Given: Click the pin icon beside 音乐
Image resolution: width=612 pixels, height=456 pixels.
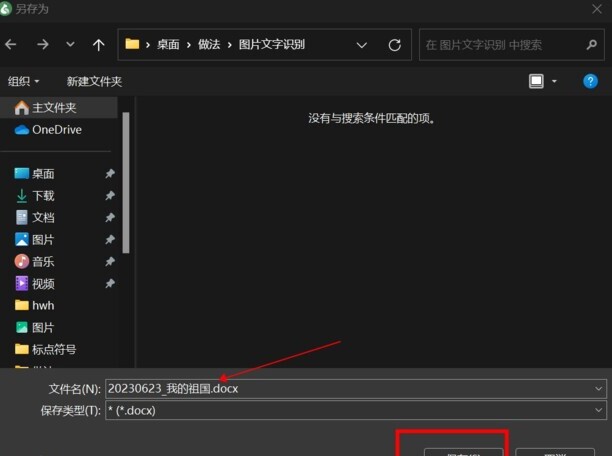Looking at the screenshot, I should pos(110,261).
